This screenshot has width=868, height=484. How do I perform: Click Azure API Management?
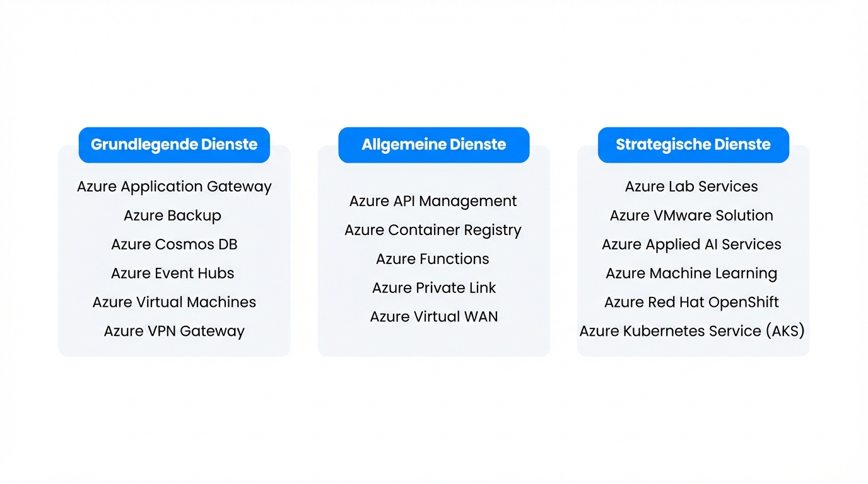pyautogui.click(x=433, y=201)
